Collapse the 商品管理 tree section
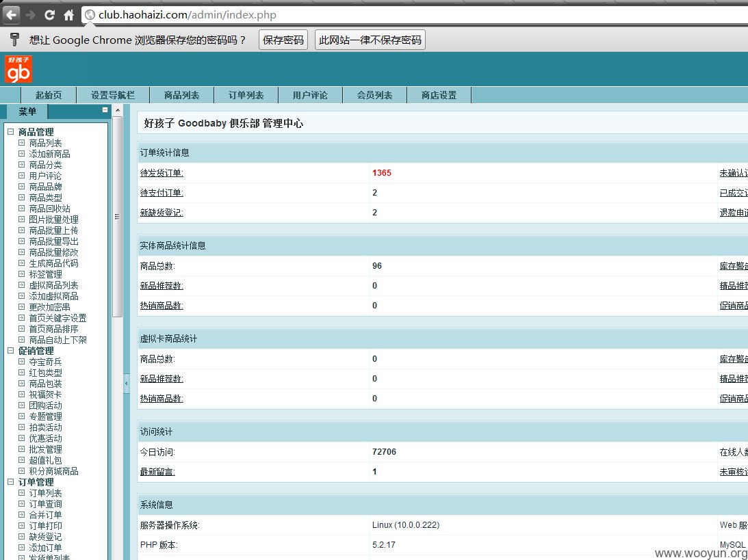The width and height of the screenshot is (748, 560). point(10,132)
